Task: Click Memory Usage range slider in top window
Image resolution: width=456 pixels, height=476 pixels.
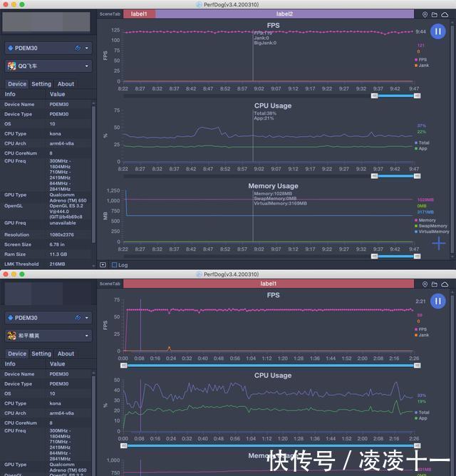Action: 396,257
